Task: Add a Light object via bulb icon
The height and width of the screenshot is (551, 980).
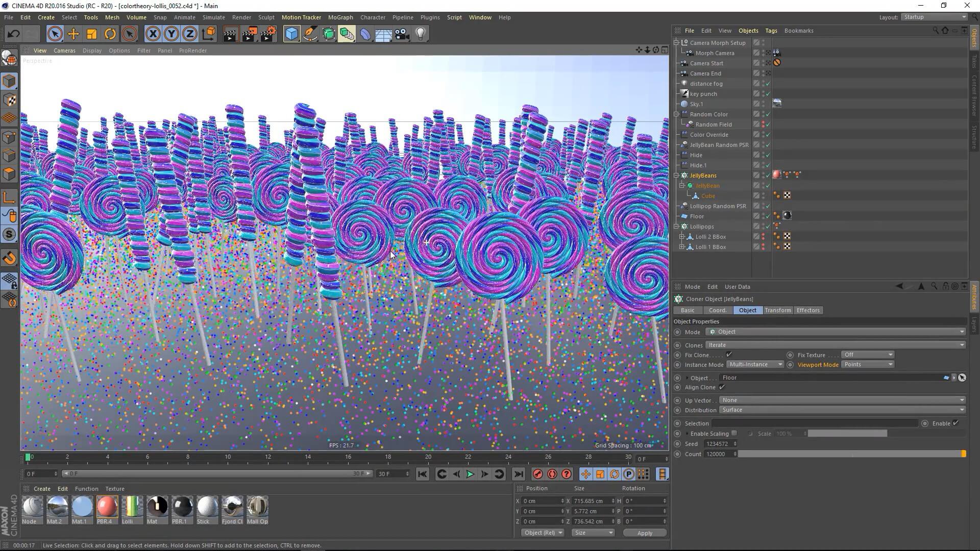Action: (x=420, y=34)
